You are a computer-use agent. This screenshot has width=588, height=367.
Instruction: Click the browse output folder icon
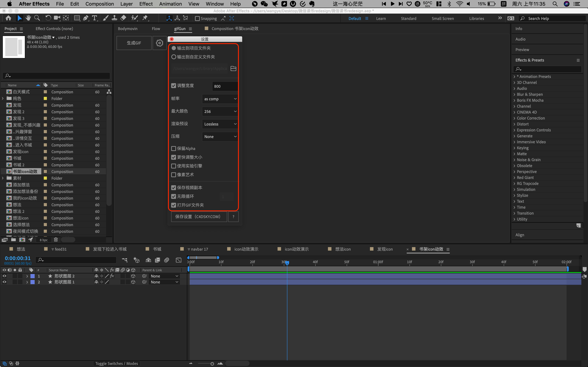pyautogui.click(x=233, y=69)
